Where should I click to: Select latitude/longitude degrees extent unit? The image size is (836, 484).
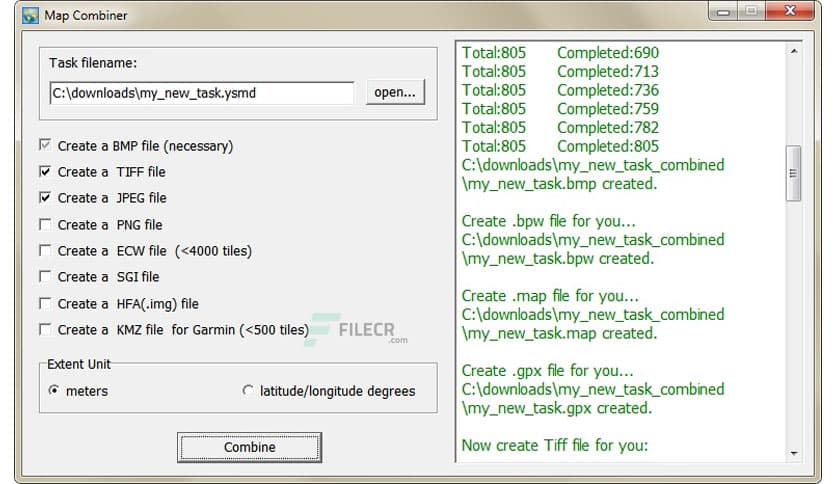point(247,391)
